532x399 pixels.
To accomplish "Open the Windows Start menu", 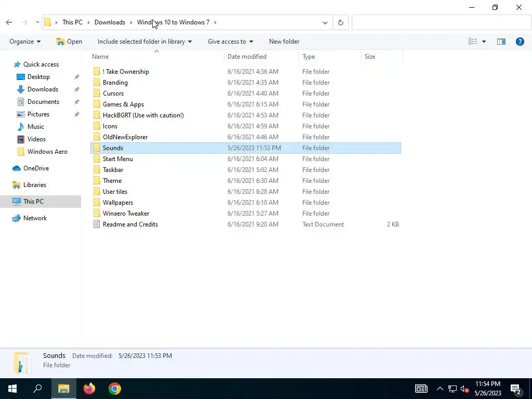I will (x=12, y=389).
